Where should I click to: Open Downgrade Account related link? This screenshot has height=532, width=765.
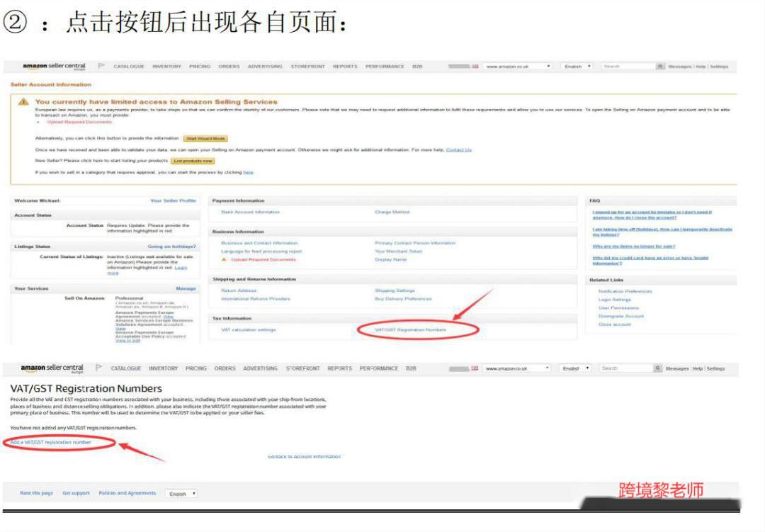[x=621, y=316]
